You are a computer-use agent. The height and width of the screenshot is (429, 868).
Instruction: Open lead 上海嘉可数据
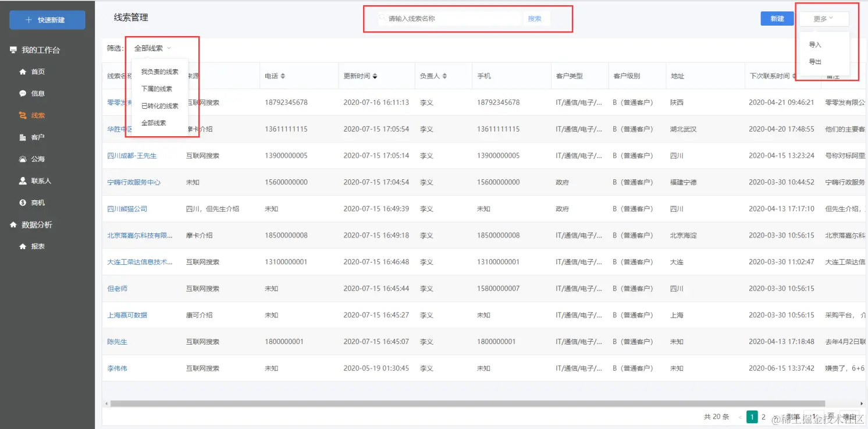pos(127,315)
